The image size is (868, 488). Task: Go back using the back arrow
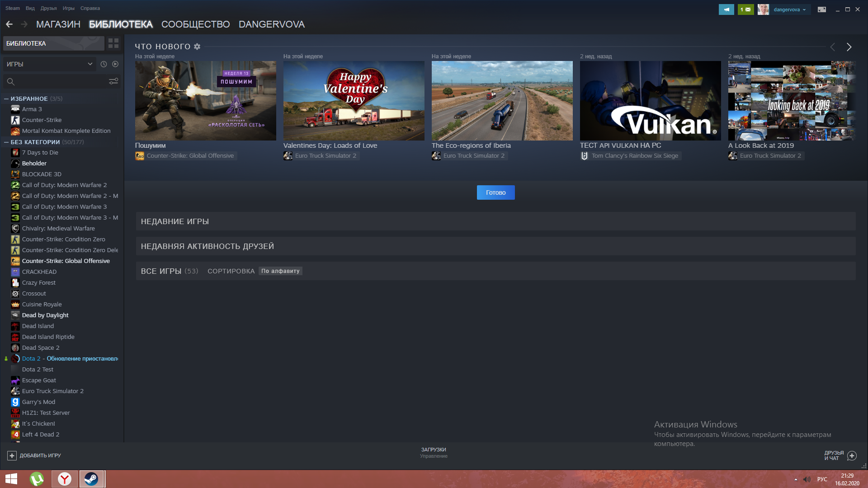[9, 24]
